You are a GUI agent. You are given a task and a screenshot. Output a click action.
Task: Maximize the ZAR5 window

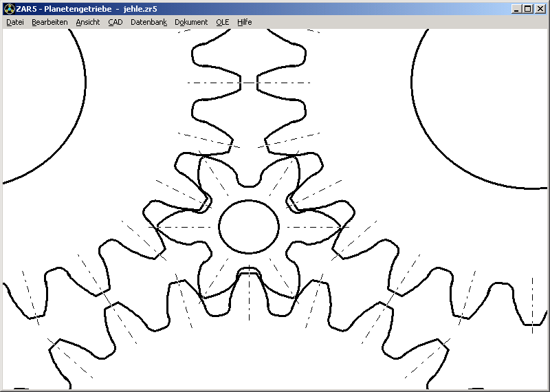(527, 9)
